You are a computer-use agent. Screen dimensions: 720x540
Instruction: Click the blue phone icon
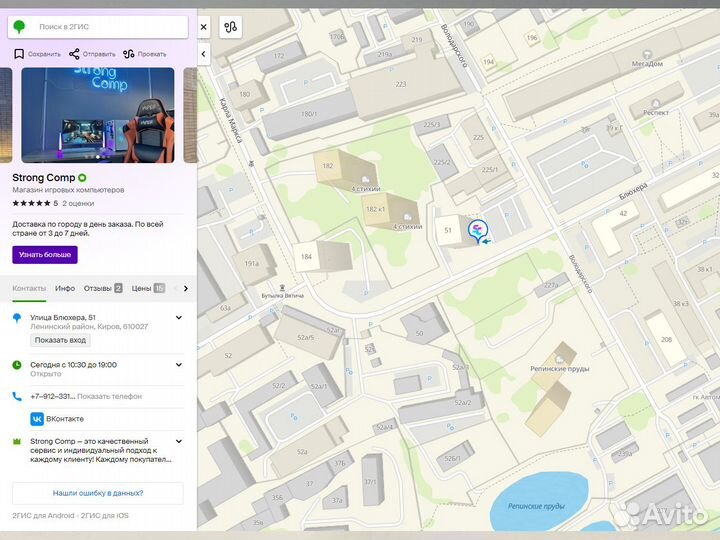click(x=17, y=396)
